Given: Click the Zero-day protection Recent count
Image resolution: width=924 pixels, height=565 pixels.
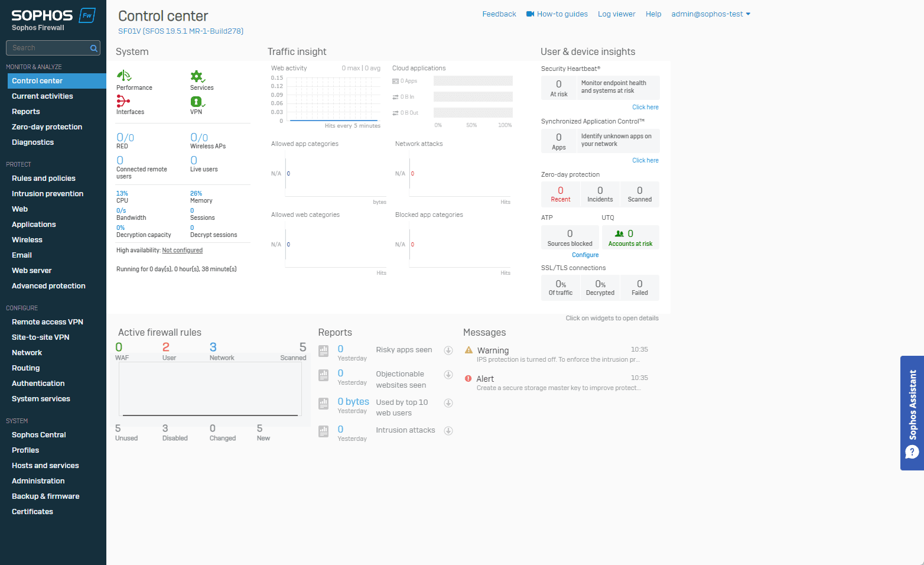Looking at the screenshot, I should 561,194.
